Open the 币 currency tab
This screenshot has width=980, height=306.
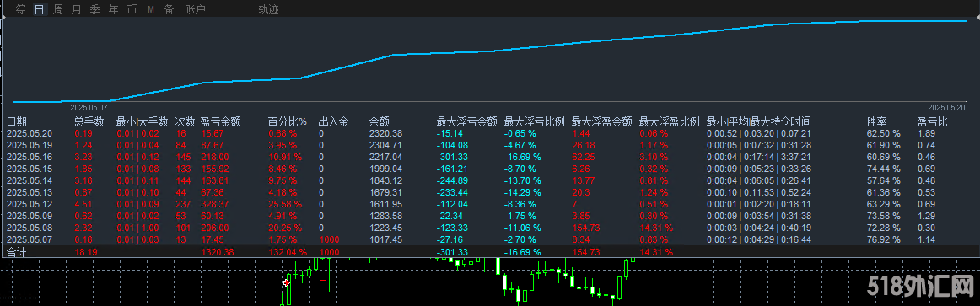(x=132, y=9)
